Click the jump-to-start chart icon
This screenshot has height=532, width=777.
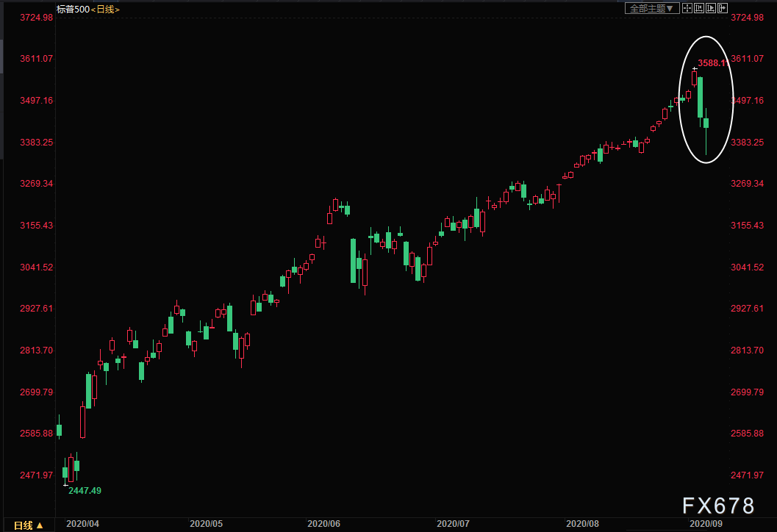[x=699, y=8]
